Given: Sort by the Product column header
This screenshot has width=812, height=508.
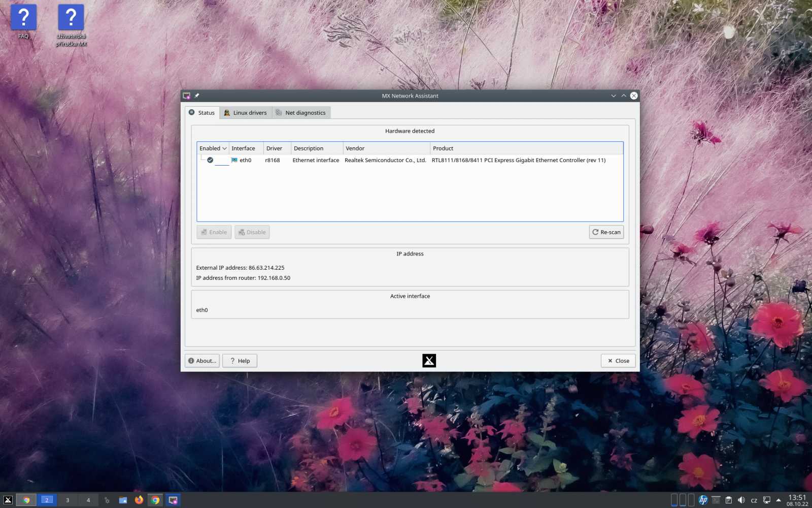Looking at the screenshot, I should (527, 148).
